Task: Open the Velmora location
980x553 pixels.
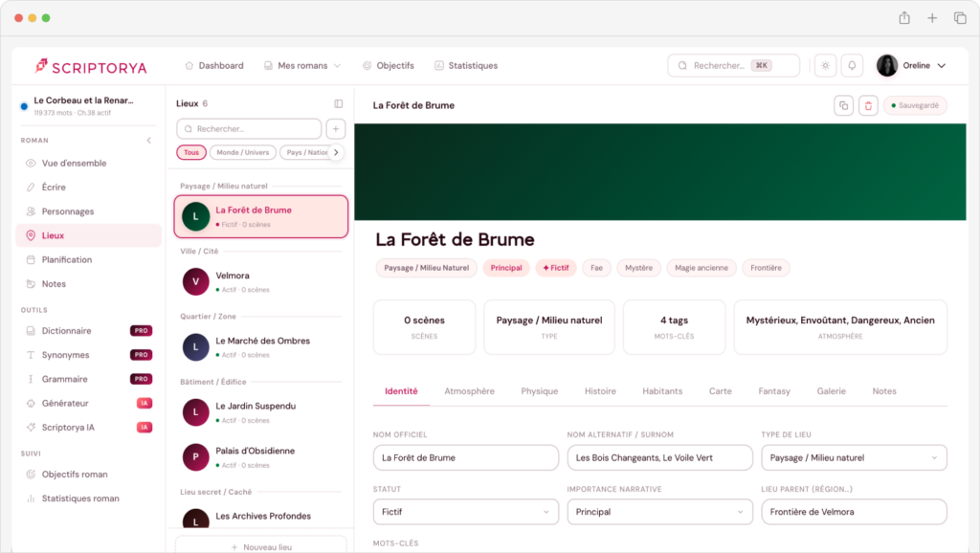Action: pyautogui.click(x=261, y=282)
